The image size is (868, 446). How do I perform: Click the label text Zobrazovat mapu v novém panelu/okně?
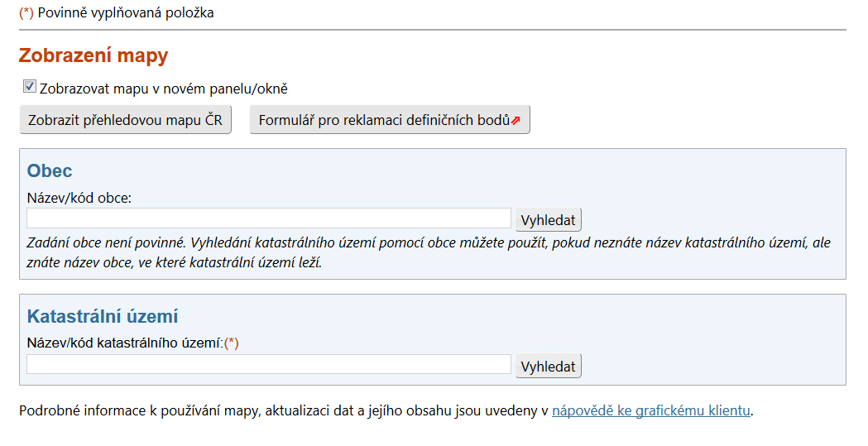coord(163,89)
